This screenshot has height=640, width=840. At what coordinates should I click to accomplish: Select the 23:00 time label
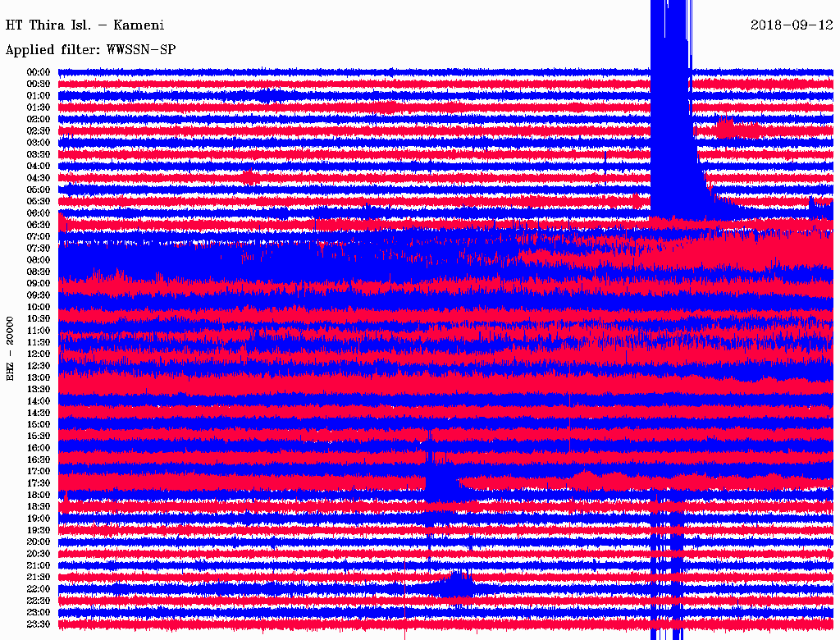pyautogui.click(x=39, y=613)
